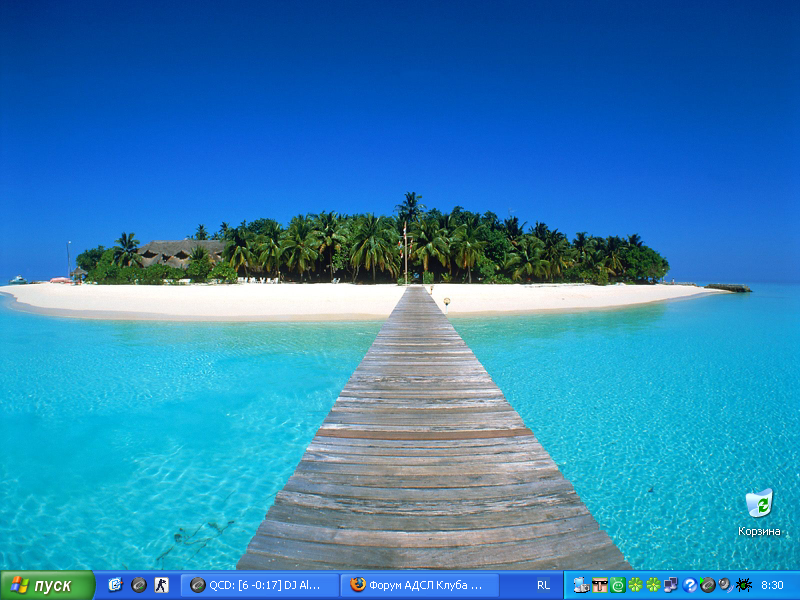The height and width of the screenshot is (600, 800).
Task: Switch to the QCD player taskbar window
Action: click(x=259, y=585)
